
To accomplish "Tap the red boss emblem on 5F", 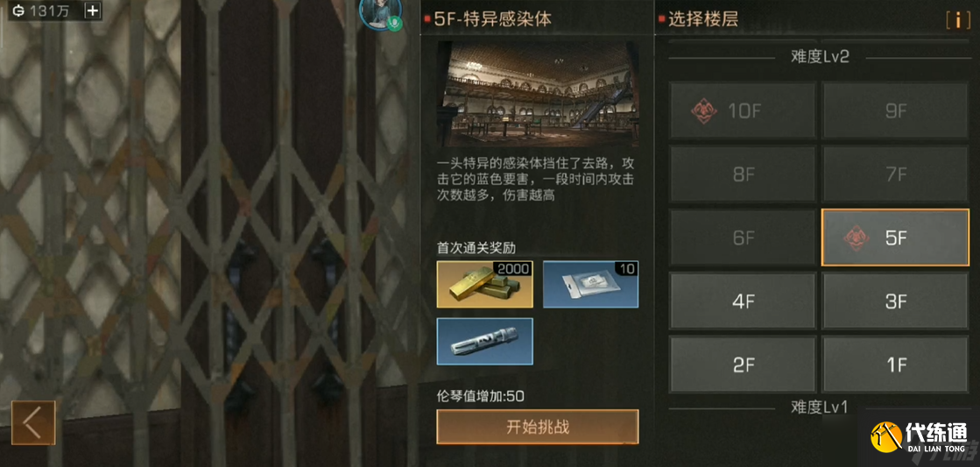I will pos(857,238).
